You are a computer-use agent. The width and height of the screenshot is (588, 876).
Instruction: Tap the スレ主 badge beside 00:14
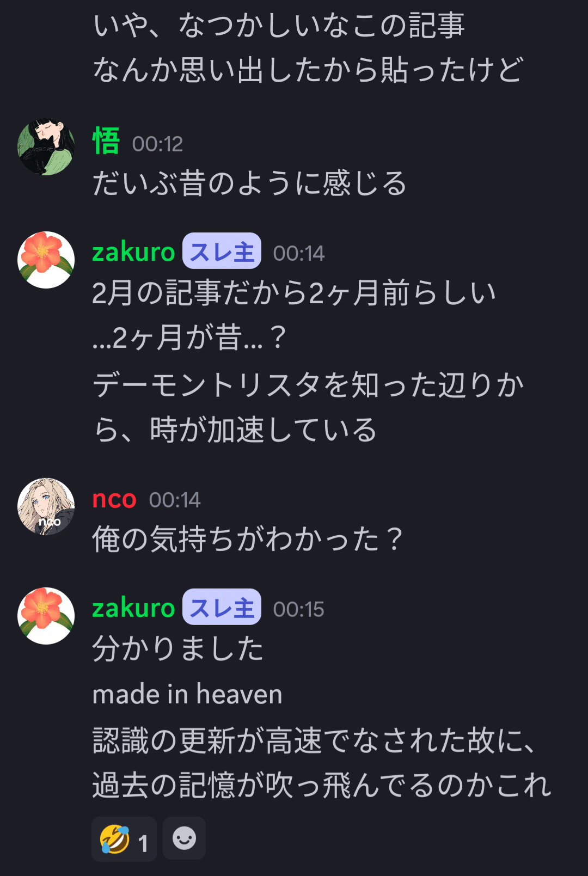point(222,251)
